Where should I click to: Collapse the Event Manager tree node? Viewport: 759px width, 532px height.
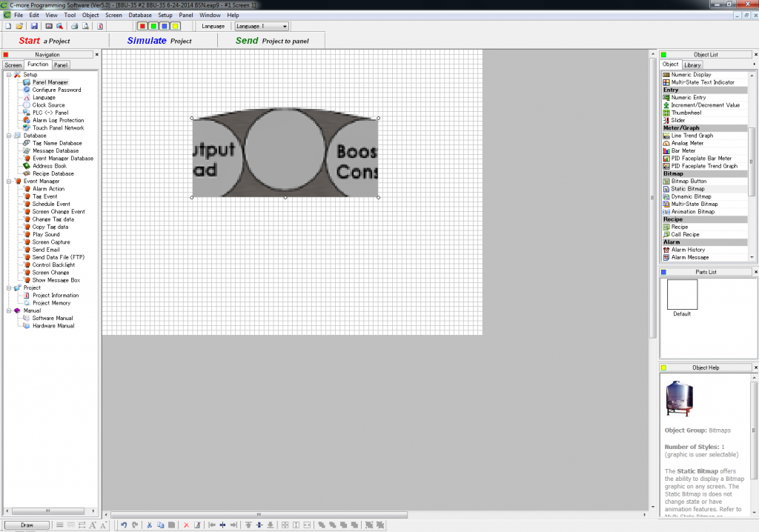tap(7, 181)
